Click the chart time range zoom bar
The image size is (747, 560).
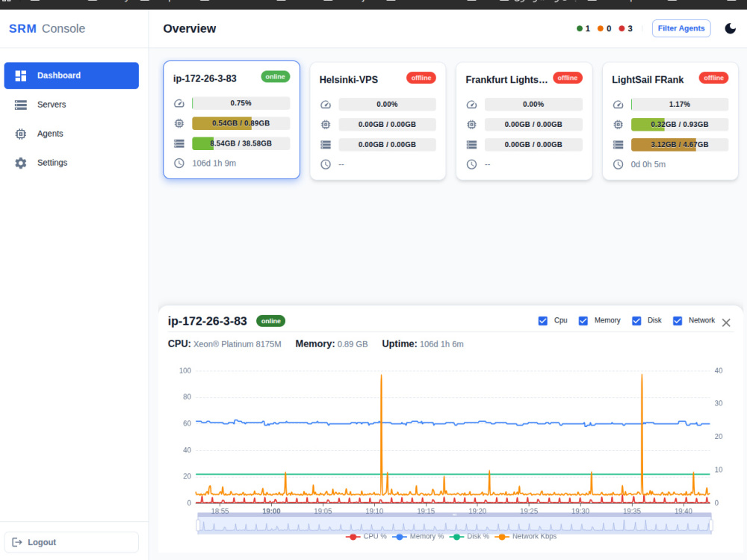[x=454, y=524]
